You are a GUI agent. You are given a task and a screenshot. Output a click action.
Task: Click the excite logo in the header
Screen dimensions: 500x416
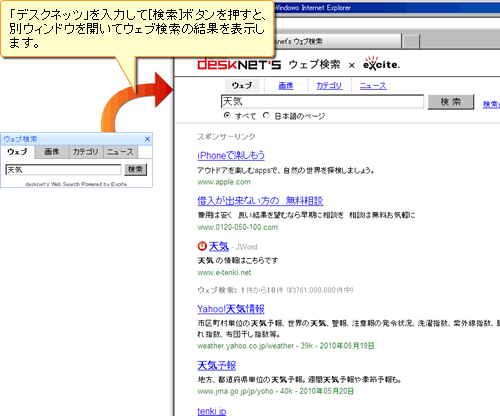pyautogui.click(x=381, y=63)
